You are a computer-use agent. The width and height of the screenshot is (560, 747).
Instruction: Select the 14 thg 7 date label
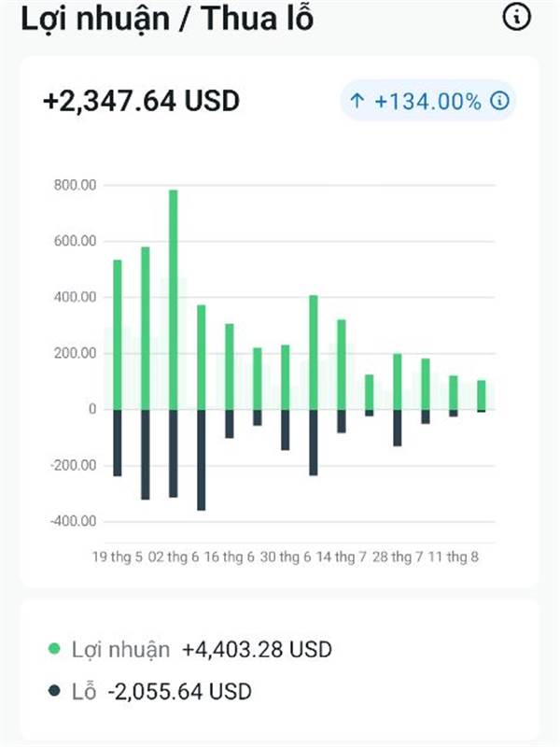coord(341,557)
